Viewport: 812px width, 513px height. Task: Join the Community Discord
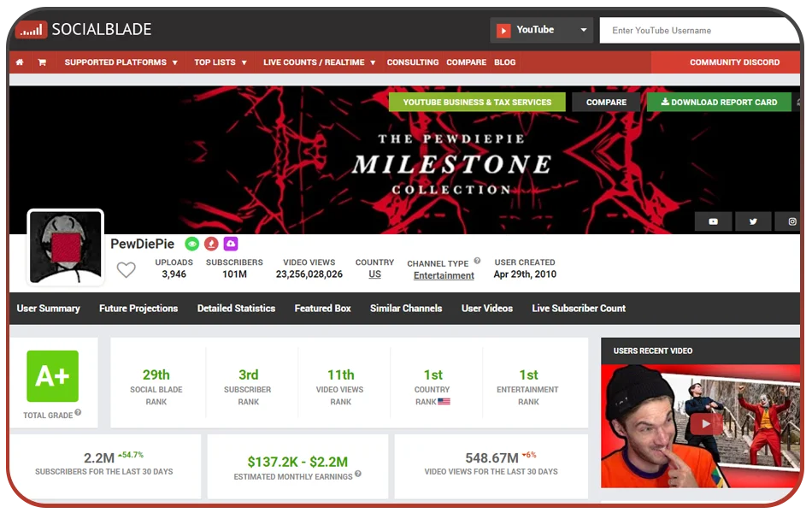point(726,62)
